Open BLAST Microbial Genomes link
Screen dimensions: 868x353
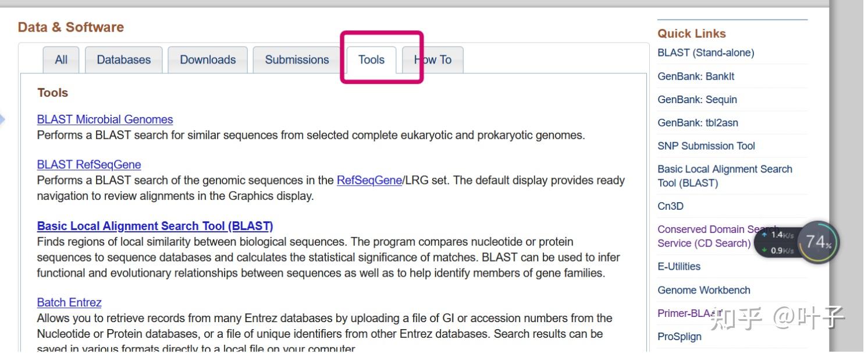105,119
